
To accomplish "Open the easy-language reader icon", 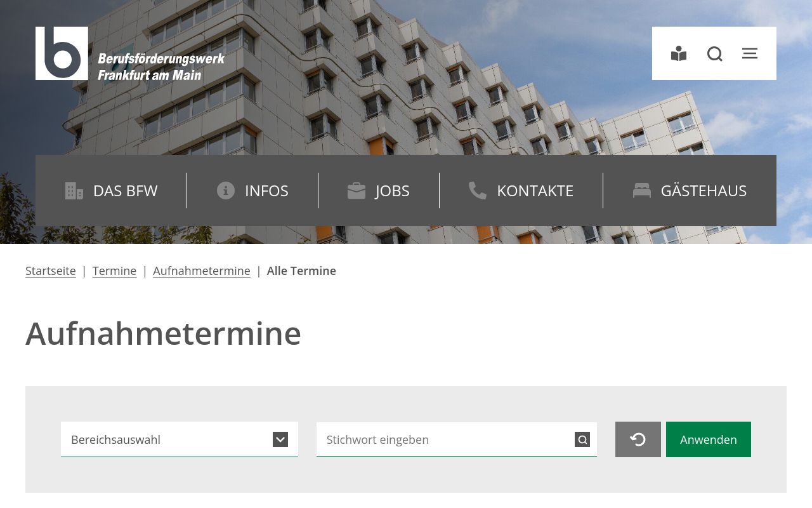I will coord(679,54).
